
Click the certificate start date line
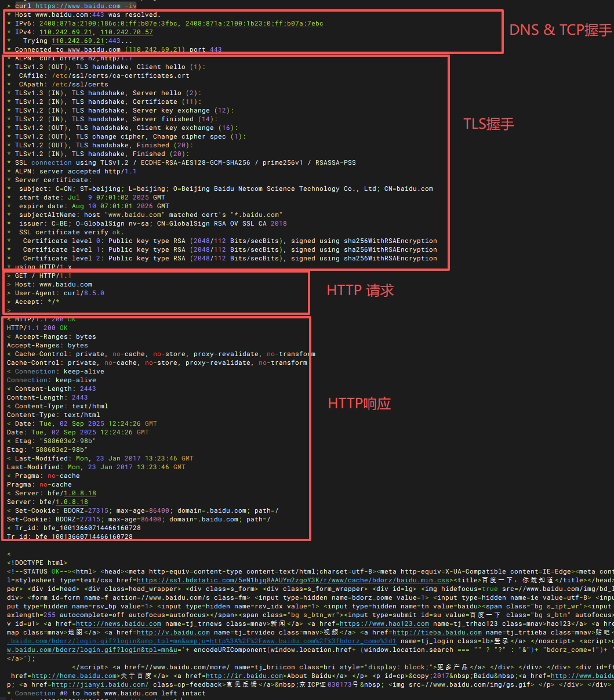(86, 197)
